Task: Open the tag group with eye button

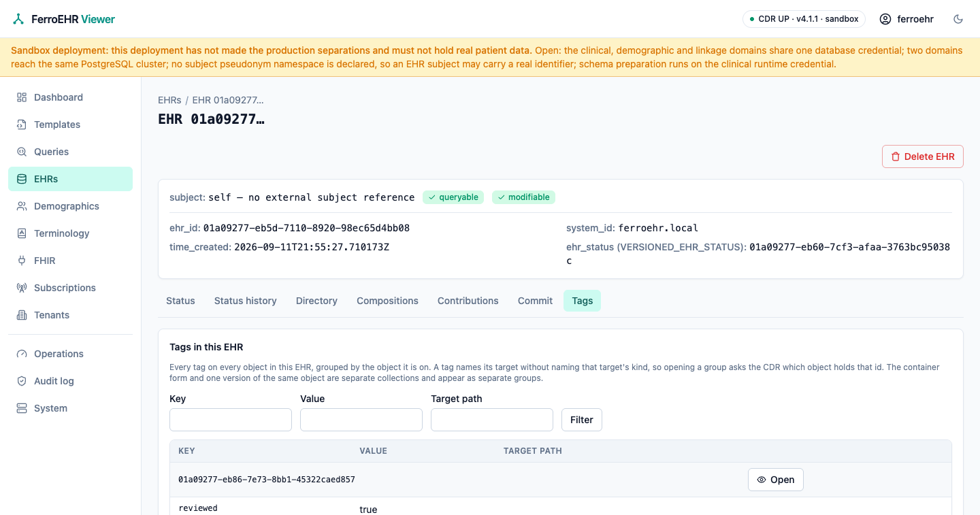Action: [x=775, y=480]
